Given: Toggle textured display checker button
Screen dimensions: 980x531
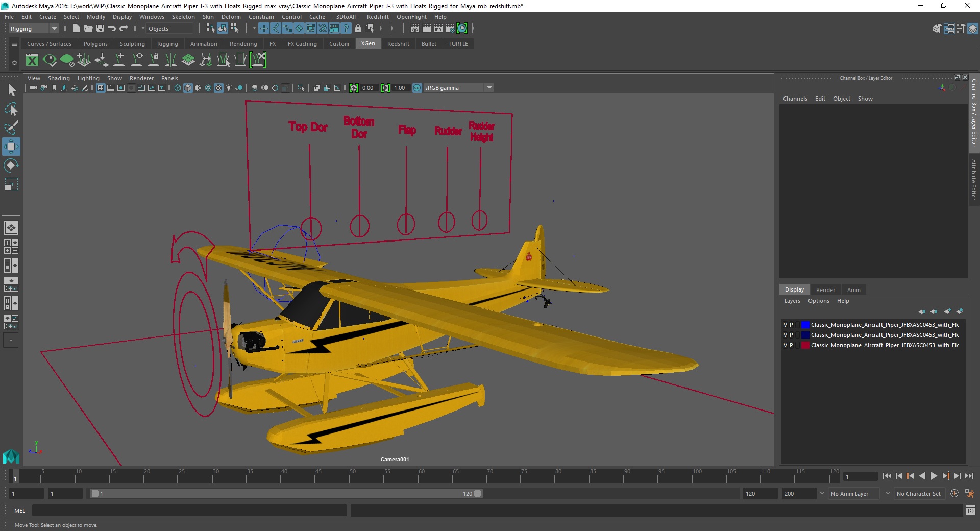Looking at the screenshot, I should 218,88.
